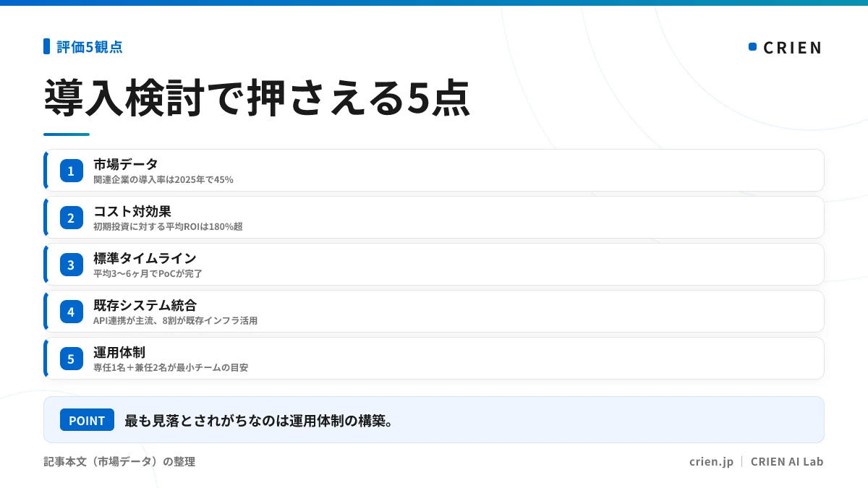Click the text 平均3〜6ヶ月でPoCが完了
This screenshot has height=488, width=868.
148,273
